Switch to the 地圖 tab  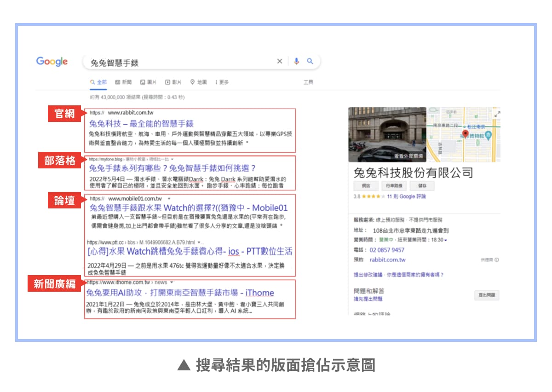pos(198,82)
